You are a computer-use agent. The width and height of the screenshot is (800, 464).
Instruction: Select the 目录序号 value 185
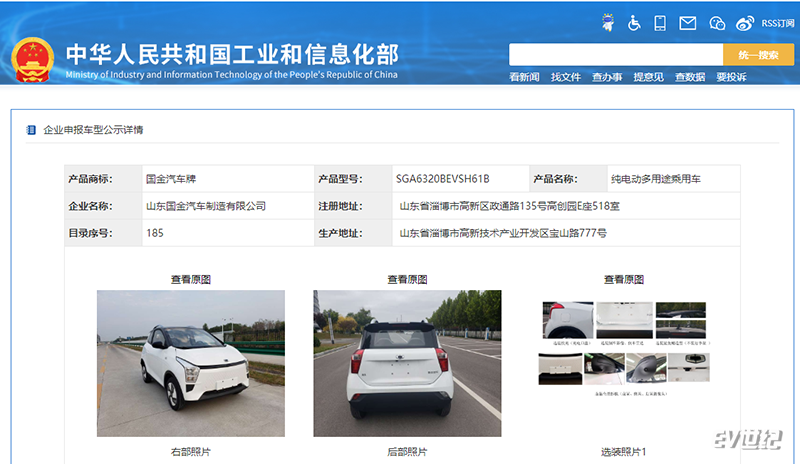pyautogui.click(x=155, y=233)
